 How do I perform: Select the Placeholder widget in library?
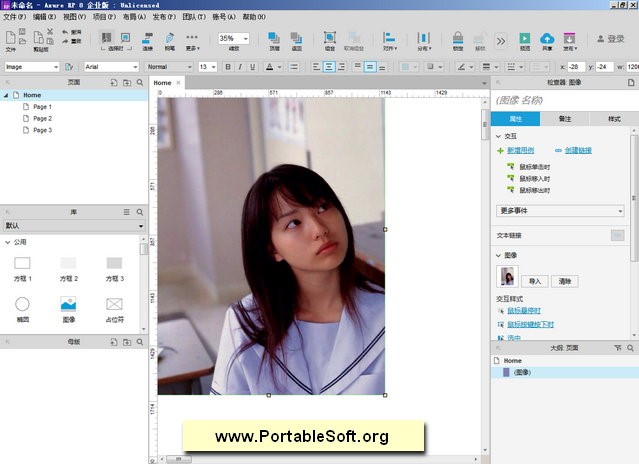click(114, 304)
